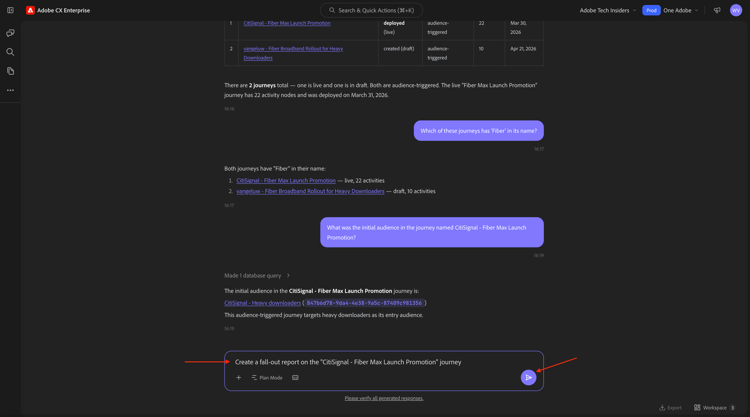Click the Prod environment badge
750x417 pixels.
pyautogui.click(x=651, y=10)
